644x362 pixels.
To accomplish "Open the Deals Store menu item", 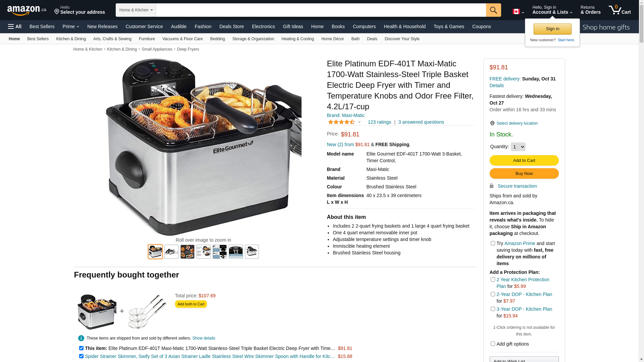I will pyautogui.click(x=231, y=26).
